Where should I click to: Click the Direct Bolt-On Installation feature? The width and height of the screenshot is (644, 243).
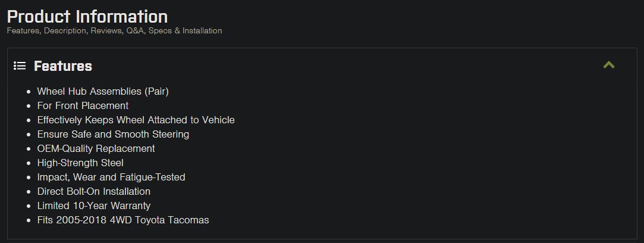point(94,191)
